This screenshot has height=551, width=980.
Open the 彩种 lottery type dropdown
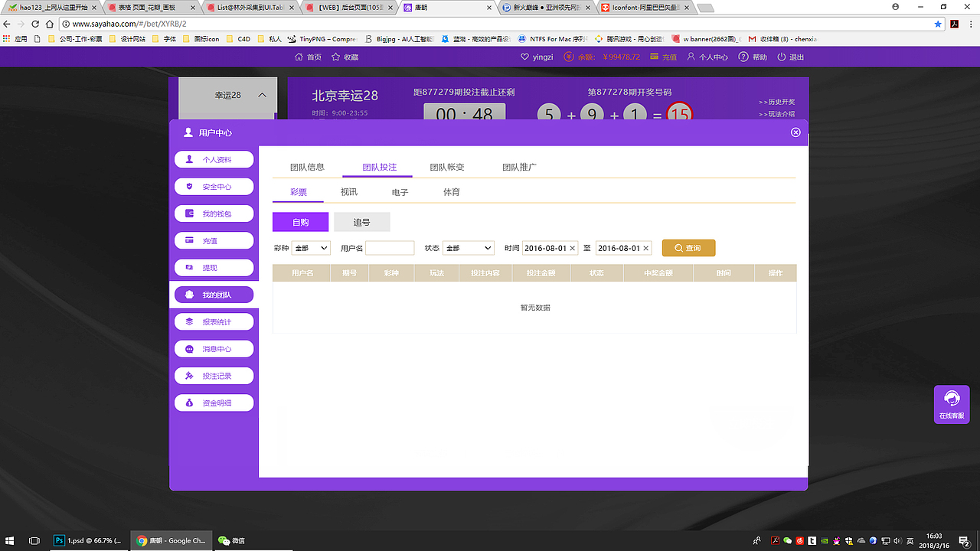coord(309,247)
